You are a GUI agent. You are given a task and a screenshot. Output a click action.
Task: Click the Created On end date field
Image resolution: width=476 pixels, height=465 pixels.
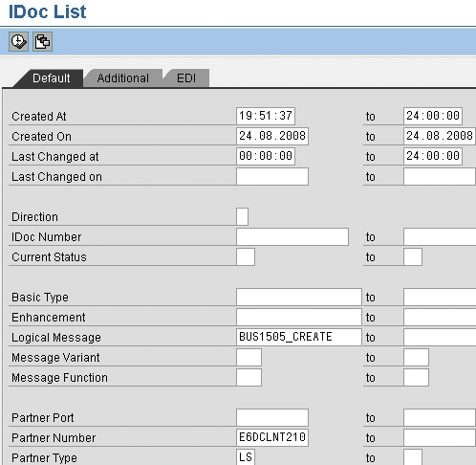coord(440,136)
